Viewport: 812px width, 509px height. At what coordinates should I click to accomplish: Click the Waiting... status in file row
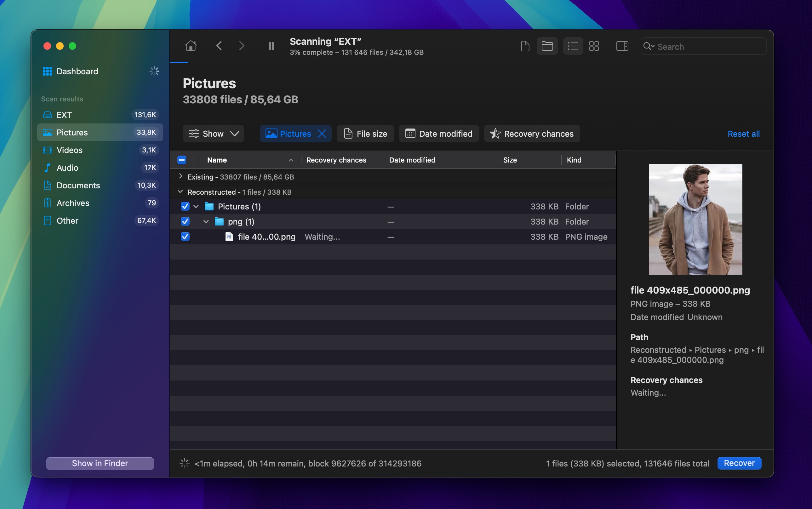pyautogui.click(x=322, y=237)
